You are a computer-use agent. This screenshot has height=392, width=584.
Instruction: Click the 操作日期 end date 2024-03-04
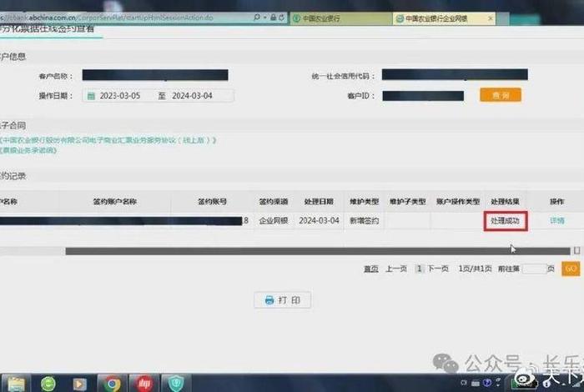pyautogui.click(x=192, y=96)
